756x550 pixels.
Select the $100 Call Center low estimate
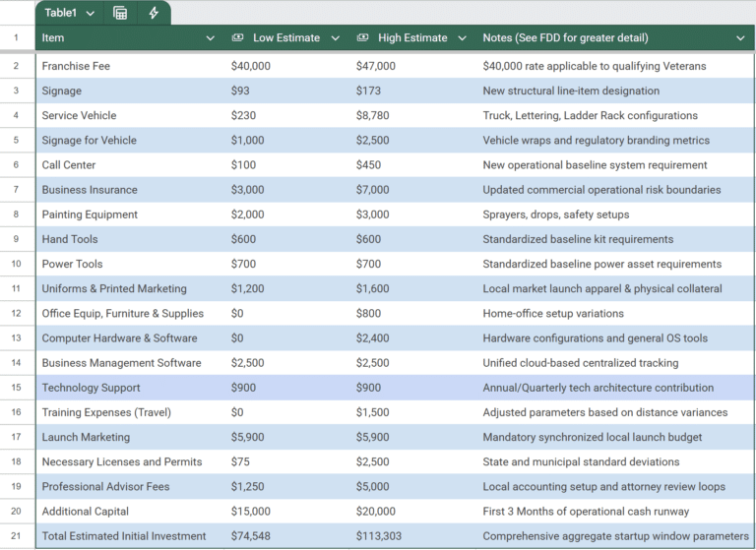point(287,165)
